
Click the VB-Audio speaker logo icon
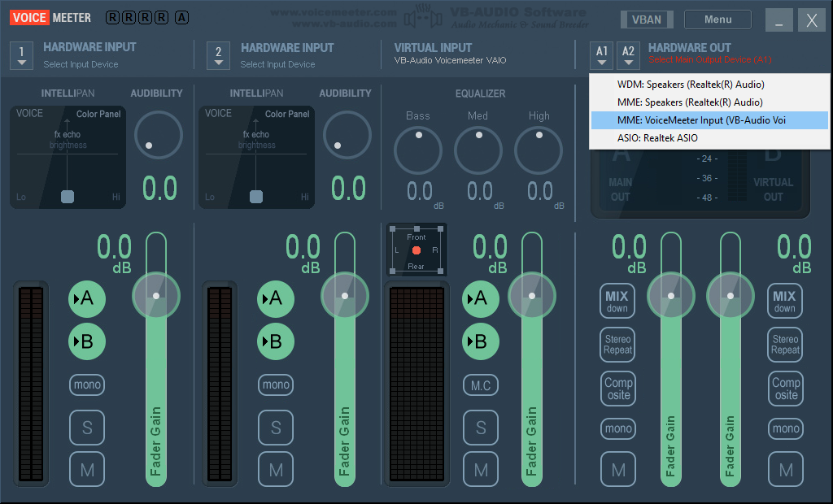423,16
